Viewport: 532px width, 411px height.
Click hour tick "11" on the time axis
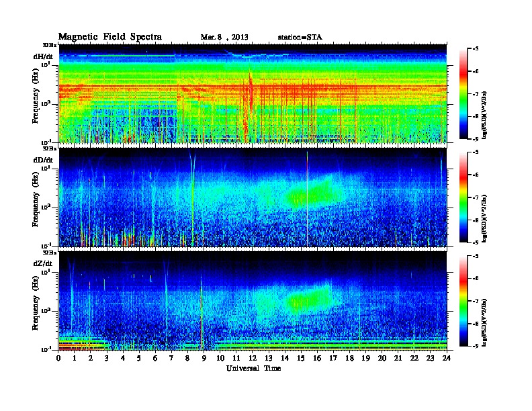click(x=236, y=358)
